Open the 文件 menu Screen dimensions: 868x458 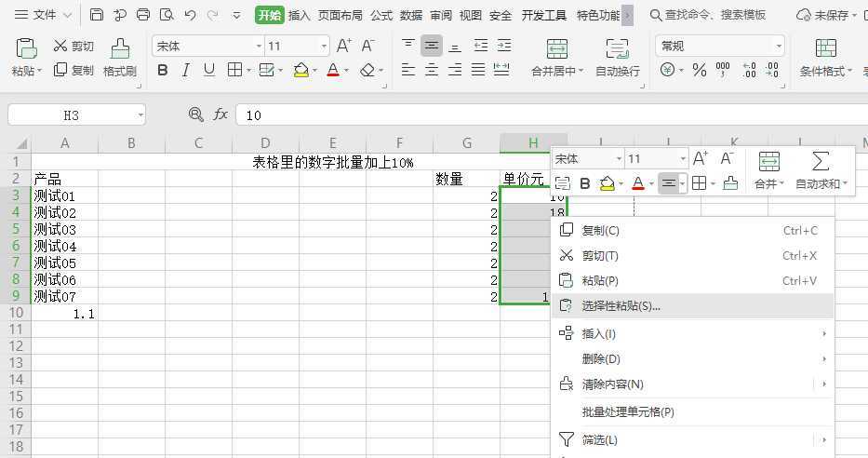[43, 15]
